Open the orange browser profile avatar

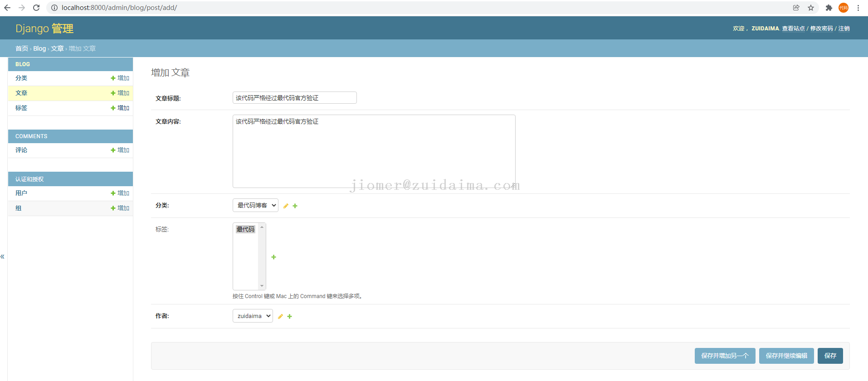pyautogui.click(x=844, y=8)
